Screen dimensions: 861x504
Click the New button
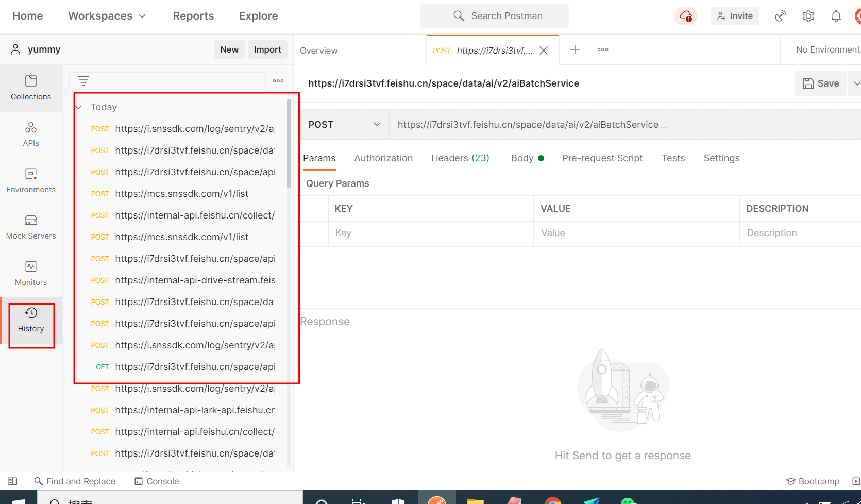[x=229, y=49]
